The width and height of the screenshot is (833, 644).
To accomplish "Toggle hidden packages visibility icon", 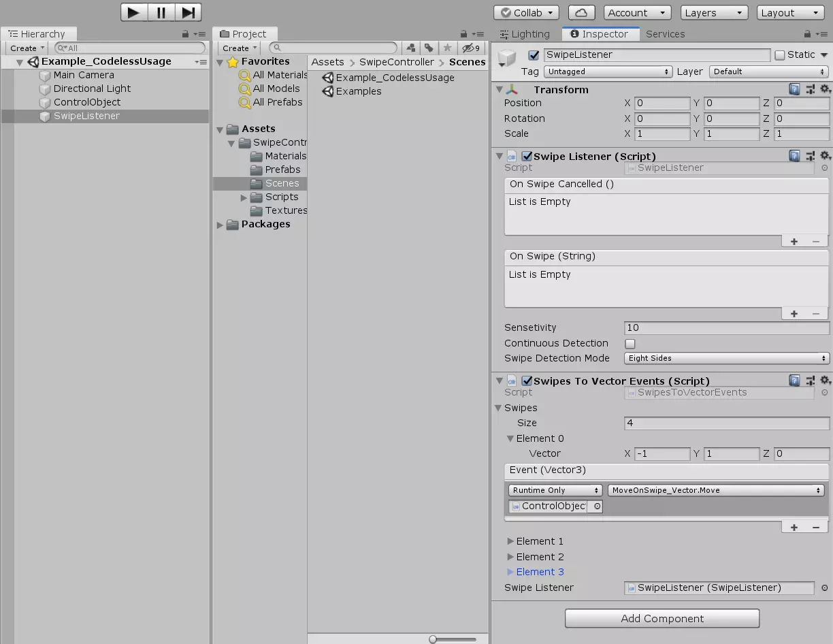I will coord(470,48).
